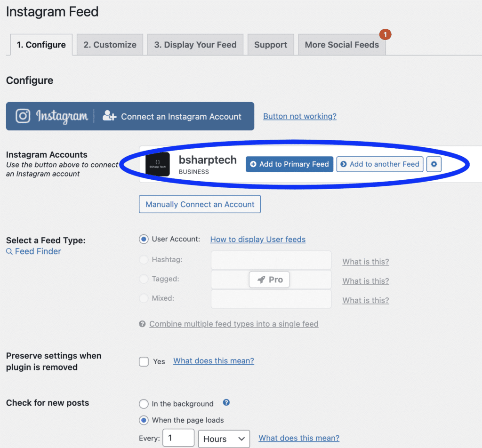Click the question mark beside In the background
Viewport: 482px width, 448px height.
226,402
